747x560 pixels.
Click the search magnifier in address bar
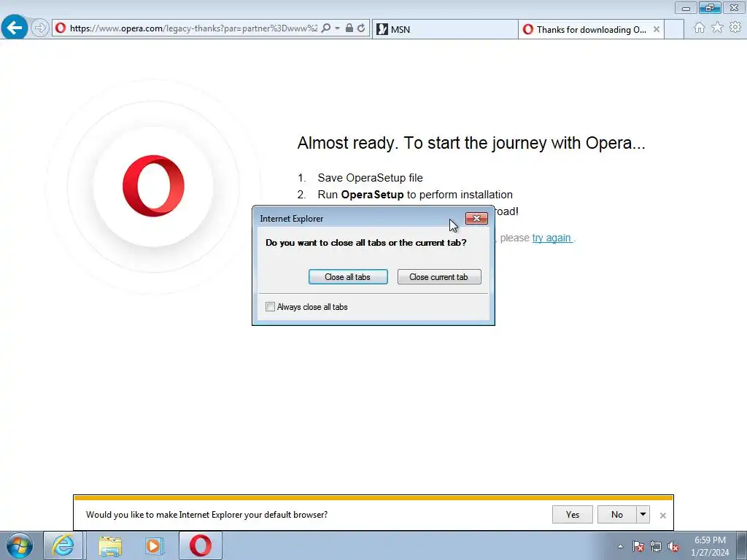[x=326, y=28]
